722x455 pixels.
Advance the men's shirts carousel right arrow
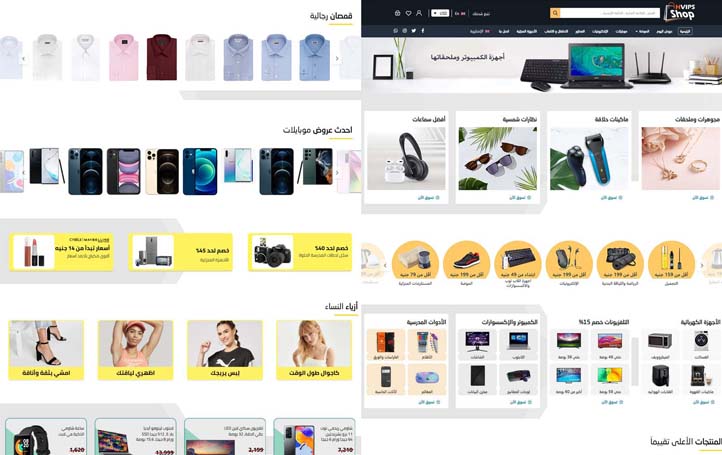[x=337, y=58]
